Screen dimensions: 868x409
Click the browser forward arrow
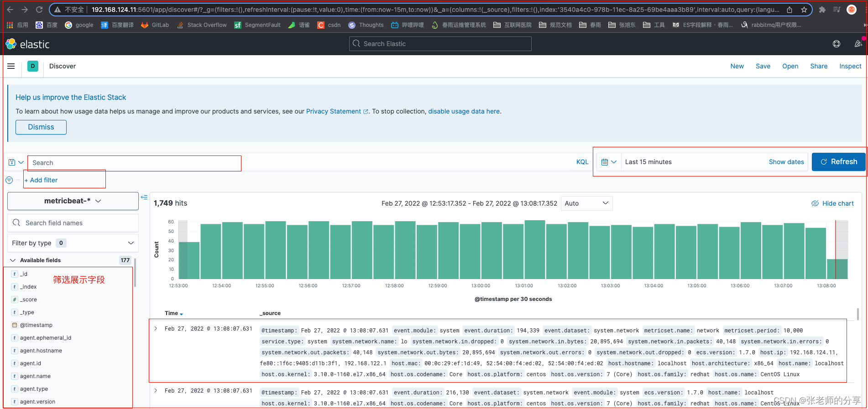pyautogui.click(x=25, y=10)
